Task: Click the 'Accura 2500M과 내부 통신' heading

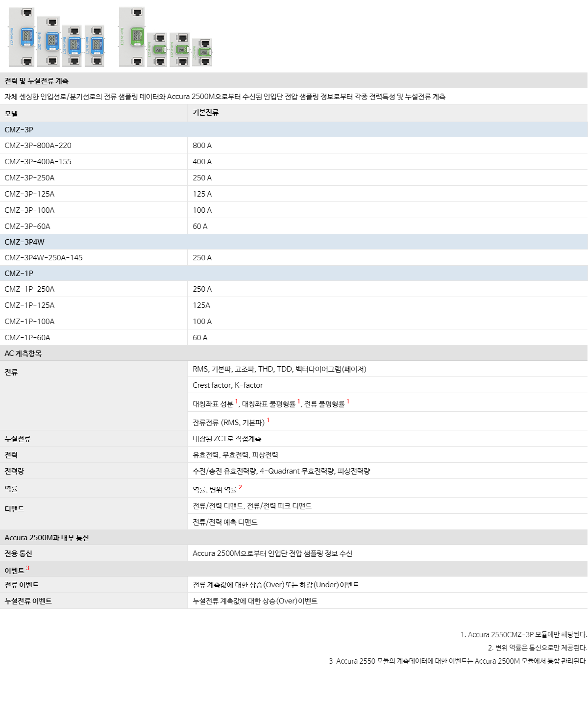Action: pos(47,538)
